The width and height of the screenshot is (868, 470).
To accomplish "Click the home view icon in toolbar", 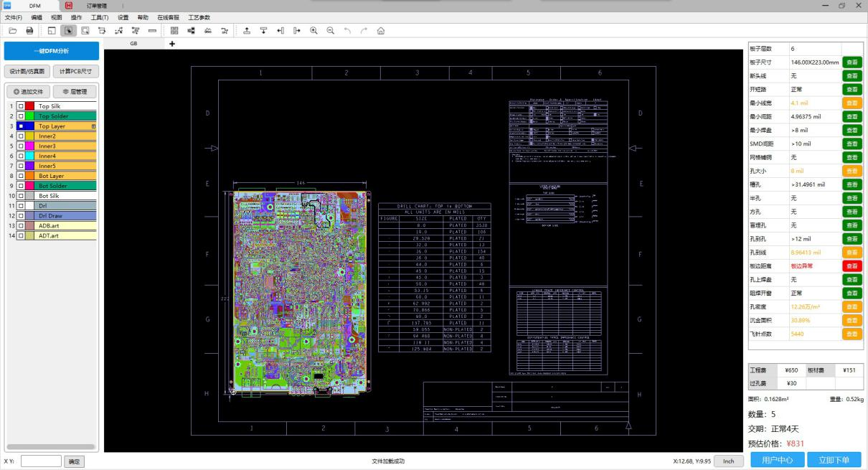I will [x=380, y=31].
